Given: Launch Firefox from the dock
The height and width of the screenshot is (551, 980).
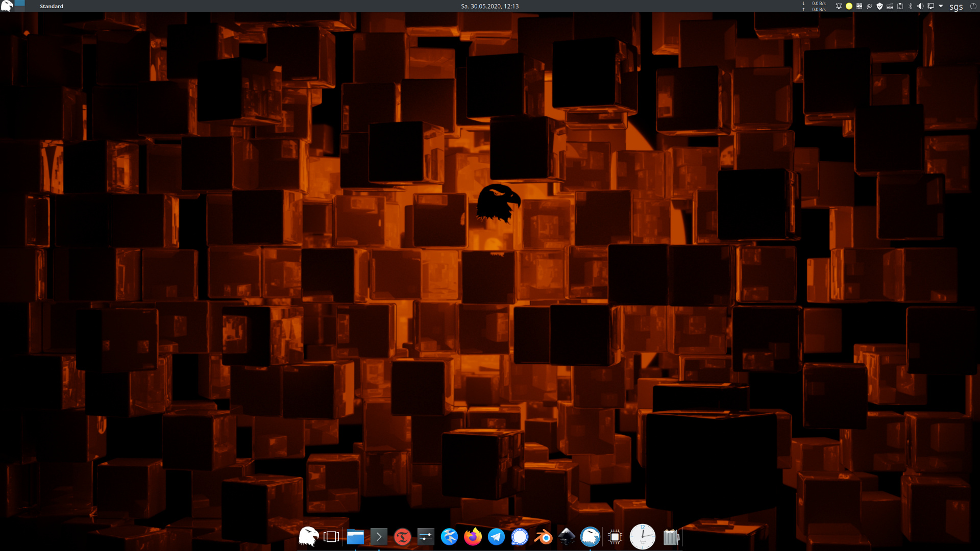Looking at the screenshot, I should (x=473, y=537).
